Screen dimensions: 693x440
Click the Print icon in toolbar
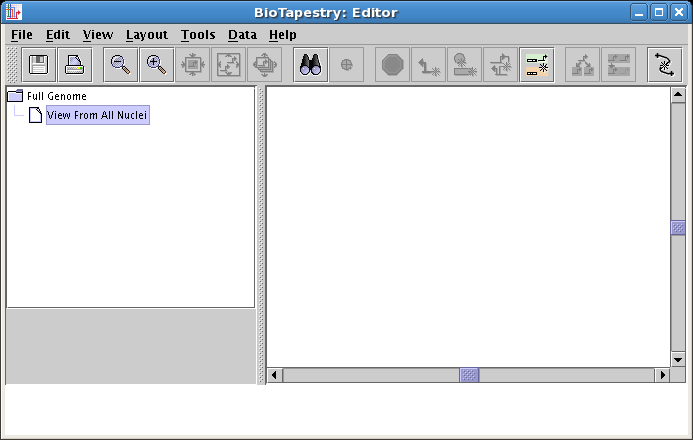click(x=75, y=65)
